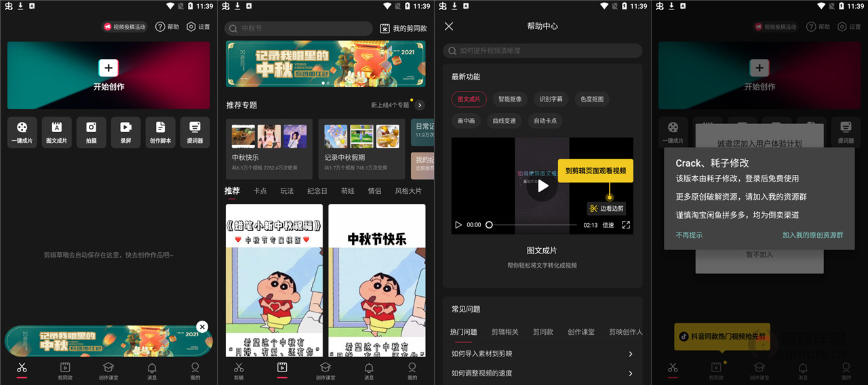Select the 智能抠像 feature chip
Viewport: 868px width, 385px height.
tap(510, 99)
